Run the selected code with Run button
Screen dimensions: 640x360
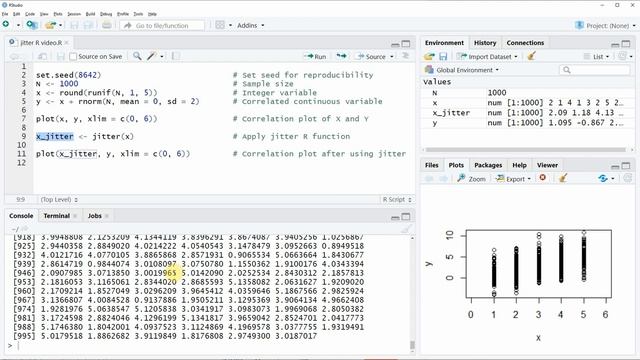tap(315, 56)
